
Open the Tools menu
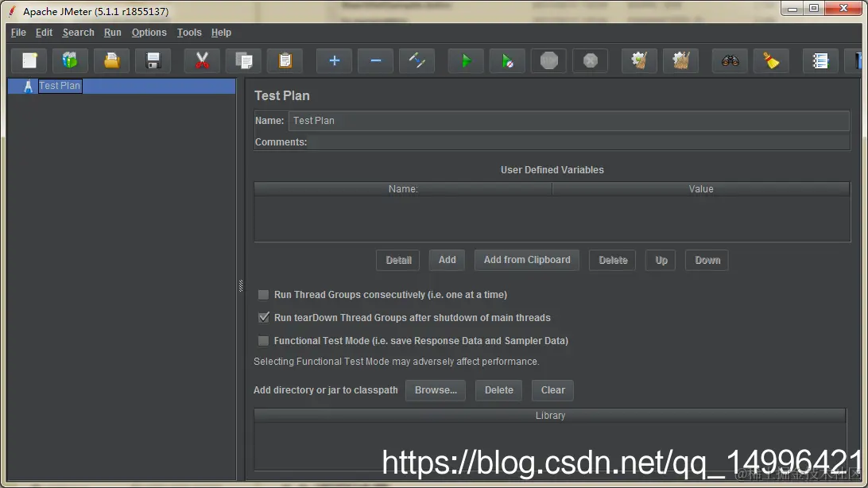coord(188,32)
